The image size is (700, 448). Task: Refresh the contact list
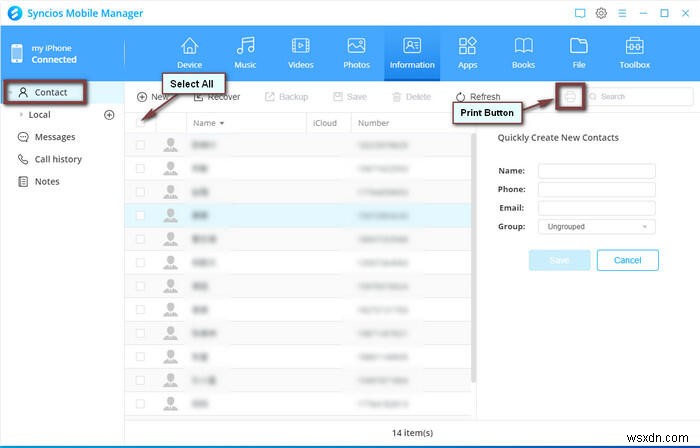[x=478, y=97]
